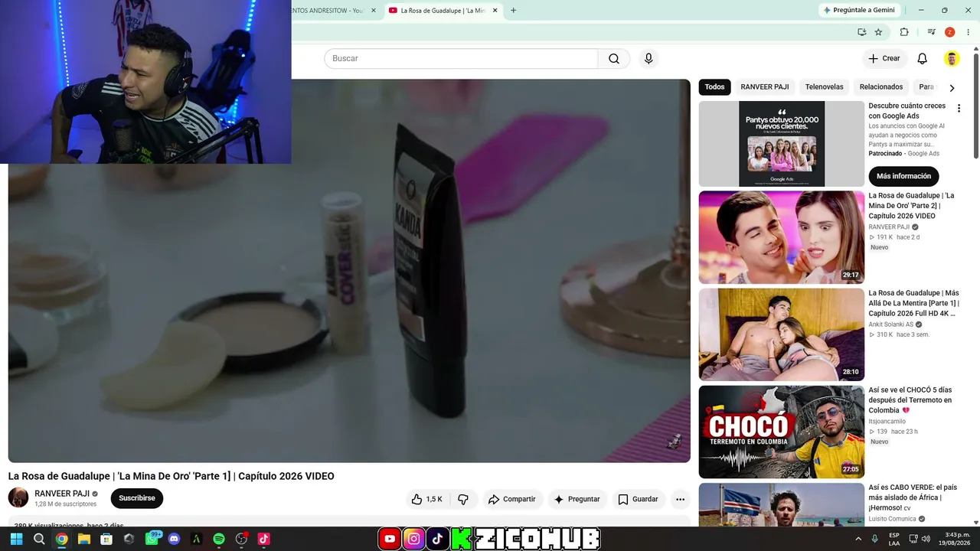
Task: Subscribe to RANVEER PAJI with Suscribirse
Action: point(137,498)
